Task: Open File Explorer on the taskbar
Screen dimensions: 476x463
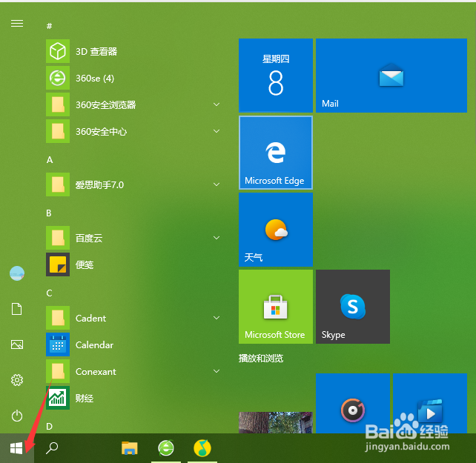Action: point(130,448)
